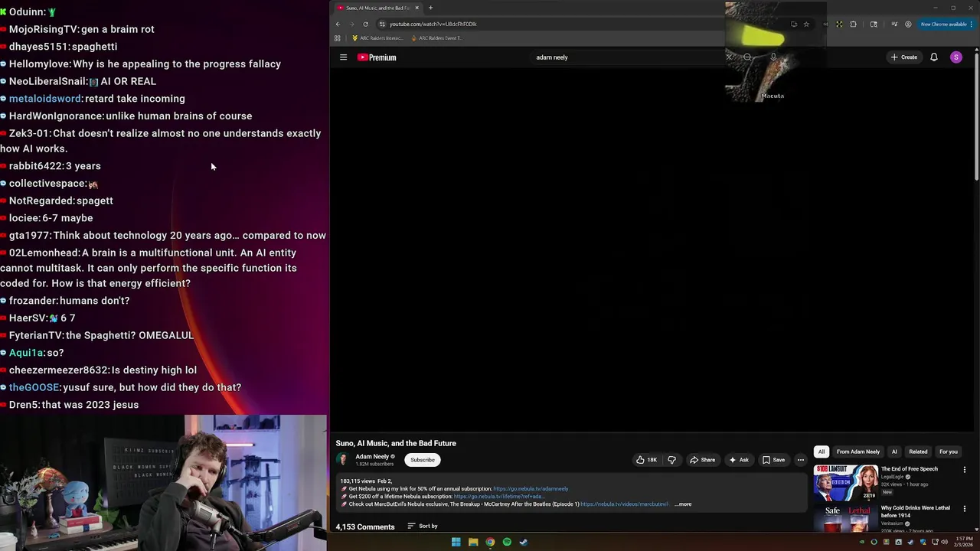Click Adam Neely's channel avatar
The height and width of the screenshot is (551, 980).
(x=342, y=460)
